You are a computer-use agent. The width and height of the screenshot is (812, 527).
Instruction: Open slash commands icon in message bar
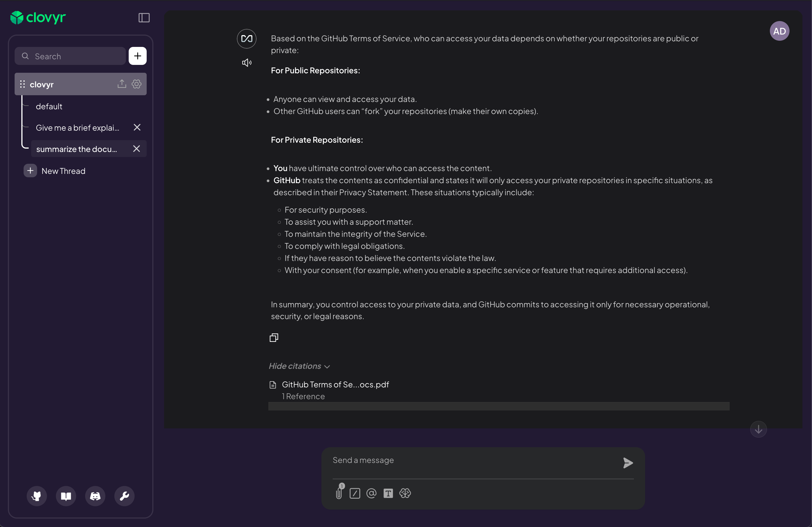(355, 493)
